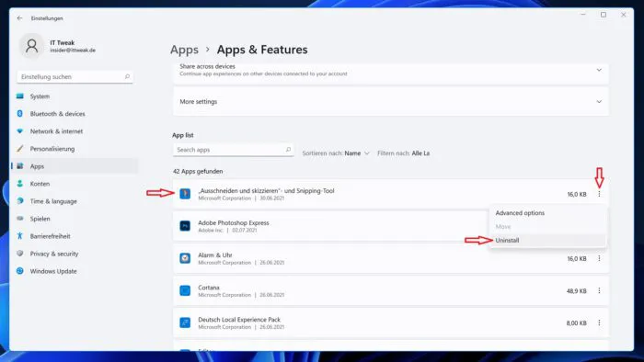
Task: Maximize the Einstellungen window
Action: [604, 15]
